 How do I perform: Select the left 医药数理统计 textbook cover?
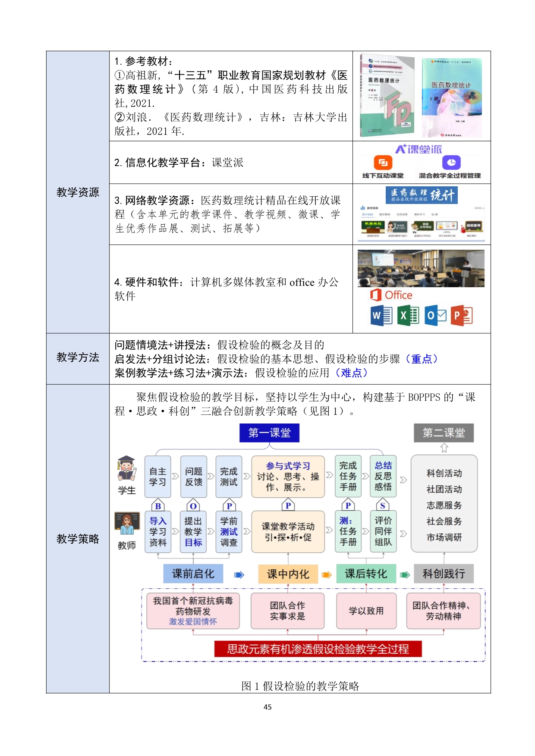click(387, 96)
